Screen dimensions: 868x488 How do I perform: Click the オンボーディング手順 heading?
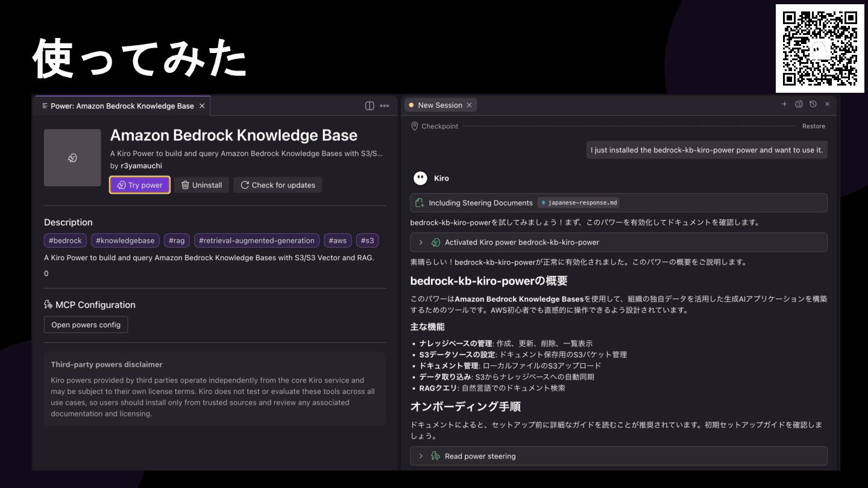point(465,407)
